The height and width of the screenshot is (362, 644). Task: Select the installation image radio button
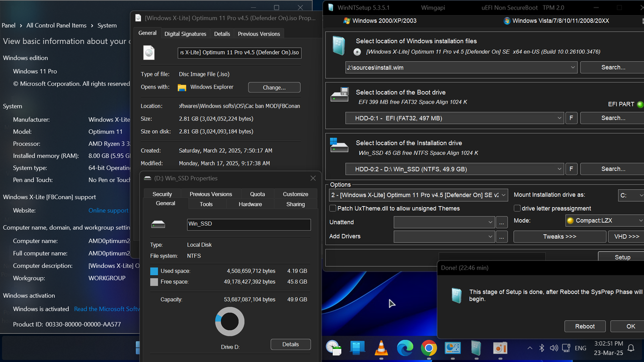pyautogui.click(x=357, y=51)
